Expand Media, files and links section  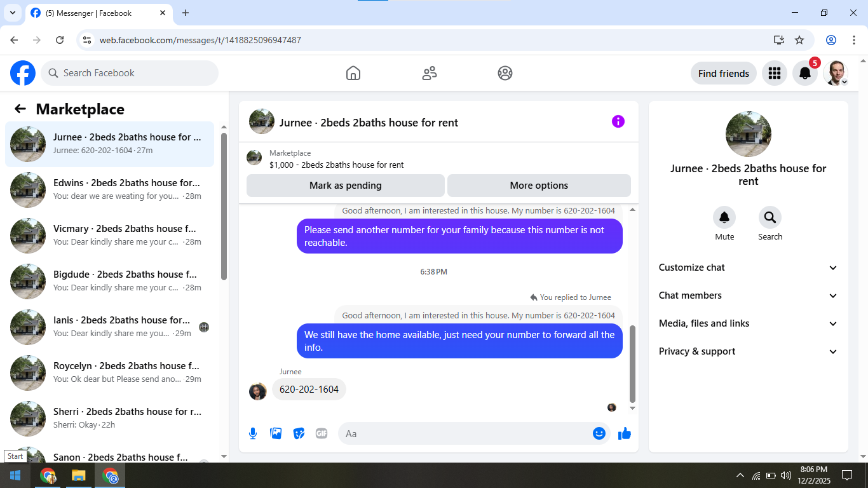[x=749, y=323]
